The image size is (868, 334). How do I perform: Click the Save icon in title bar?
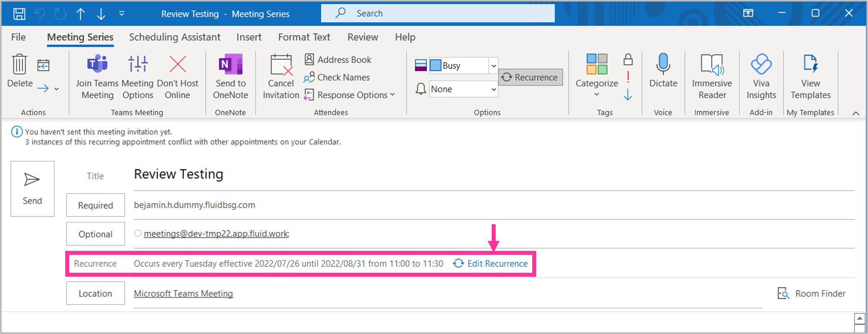[19, 14]
